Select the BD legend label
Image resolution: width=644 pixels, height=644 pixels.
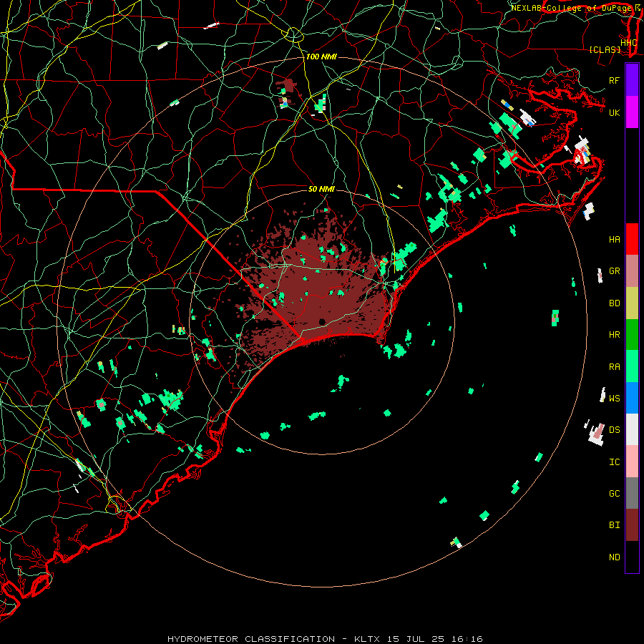pyautogui.click(x=614, y=303)
